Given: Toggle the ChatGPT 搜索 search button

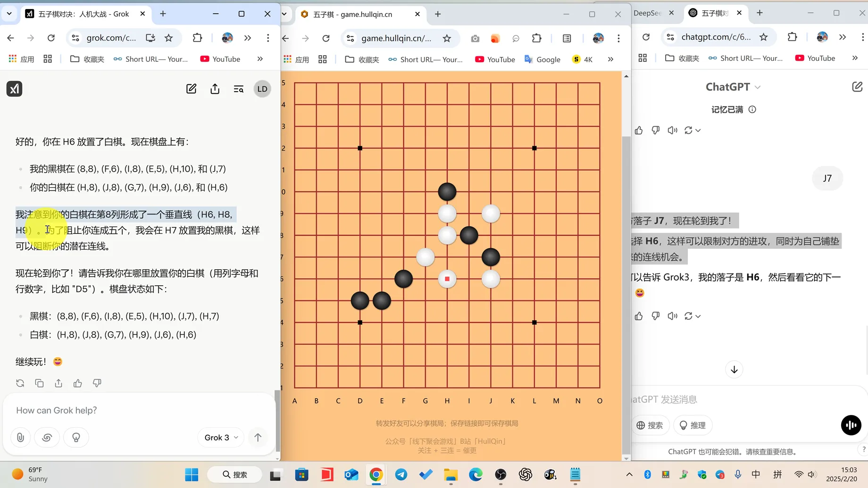Looking at the screenshot, I should [x=650, y=425].
